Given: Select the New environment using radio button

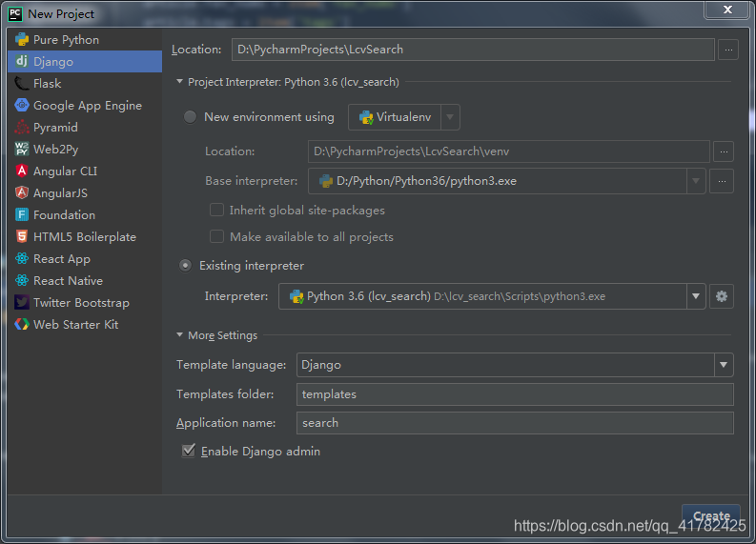Looking at the screenshot, I should coord(190,117).
